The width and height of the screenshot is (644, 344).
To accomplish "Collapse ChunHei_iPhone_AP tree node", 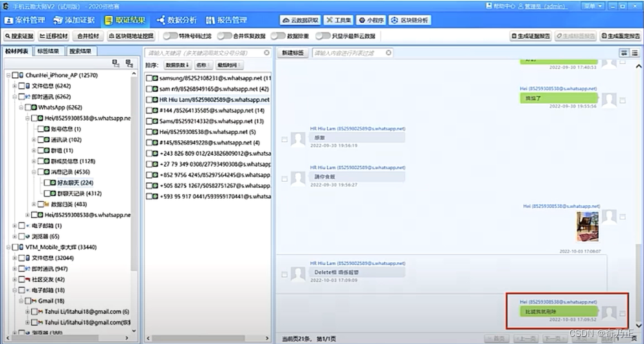I will tap(8, 75).
